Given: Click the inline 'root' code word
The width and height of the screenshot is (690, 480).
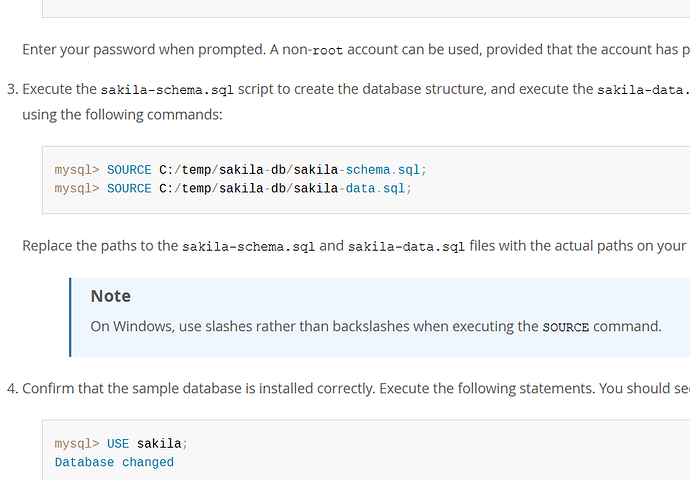Looking at the screenshot, I should (x=327, y=50).
